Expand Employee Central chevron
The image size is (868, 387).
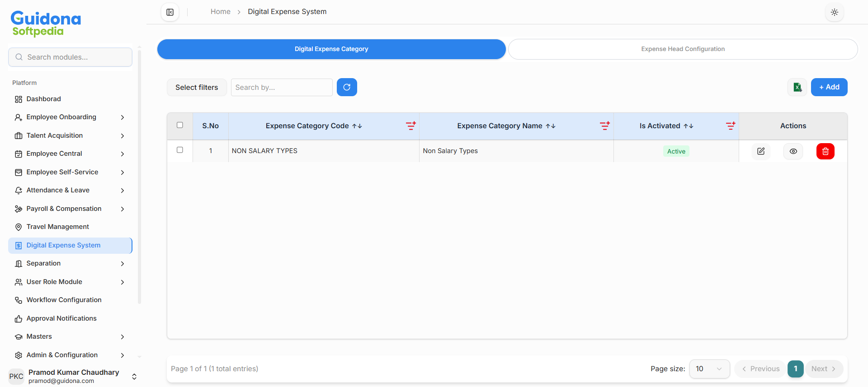click(x=123, y=154)
